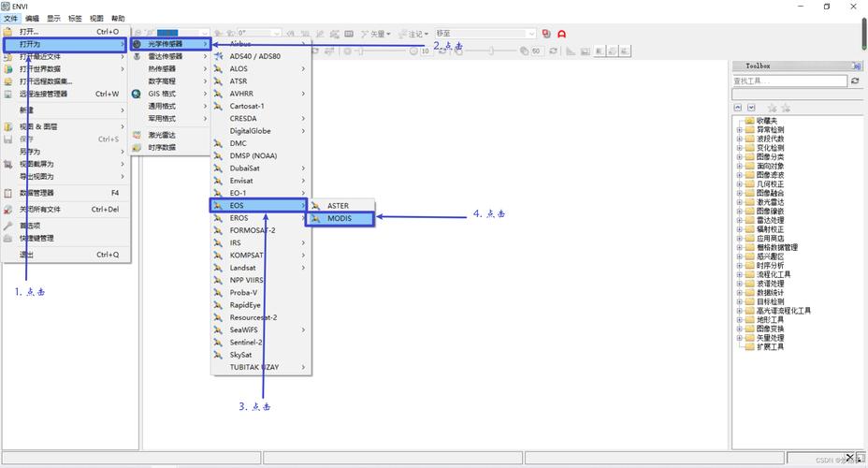Screen dimensions: 868x468
Task: Open the 移至 go-to combo box dropdown
Action: 531,34
